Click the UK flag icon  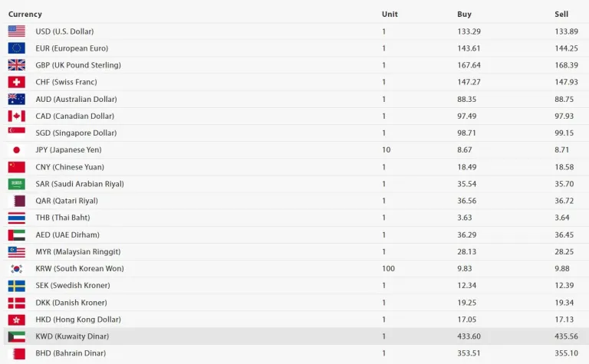16,65
